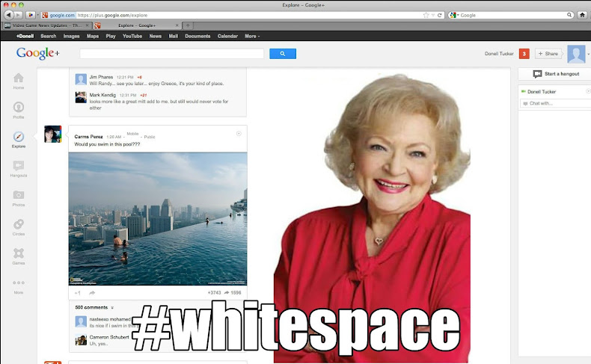The width and height of the screenshot is (591, 364).
Task: Reload page with refresh icon
Action: pyautogui.click(x=439, y=15)
